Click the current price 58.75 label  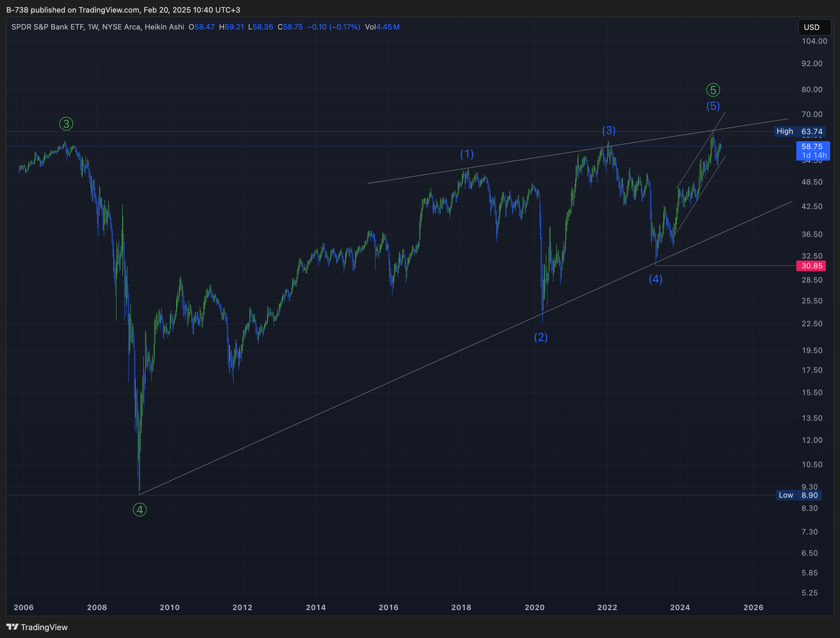(x=813, y=151)
